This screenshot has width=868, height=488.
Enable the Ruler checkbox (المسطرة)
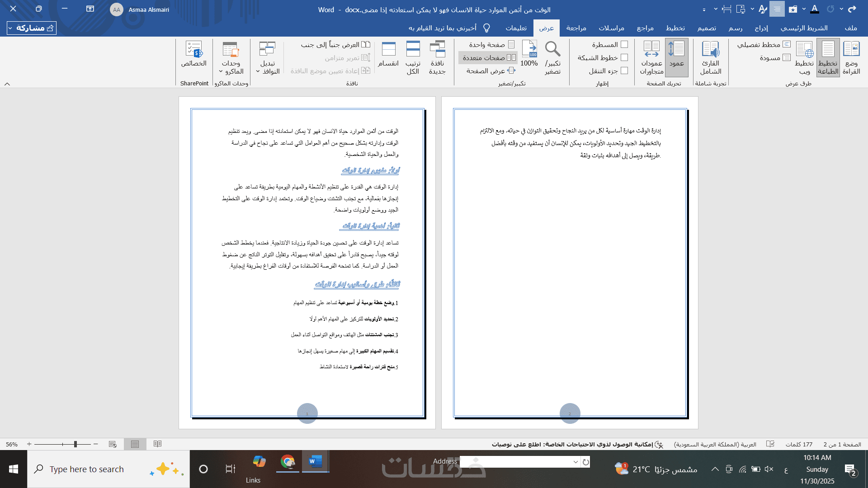point(624,44)
